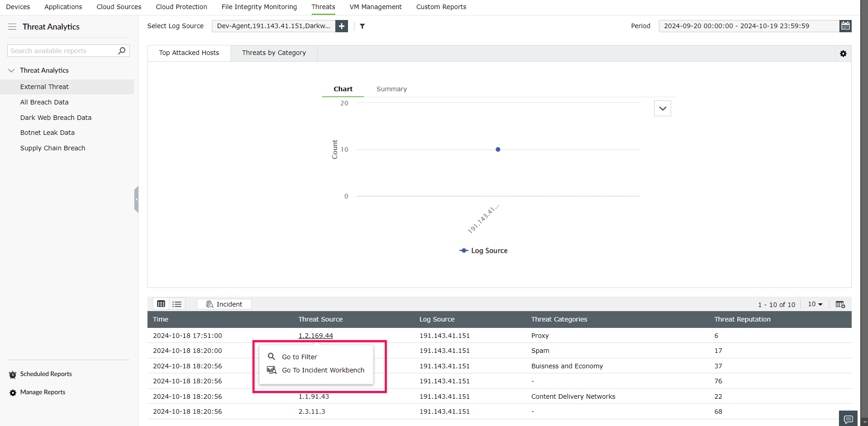Toggle the Log Source legend on the chart
The width and height of the screenshot is (868, 426).
(483, 250)
